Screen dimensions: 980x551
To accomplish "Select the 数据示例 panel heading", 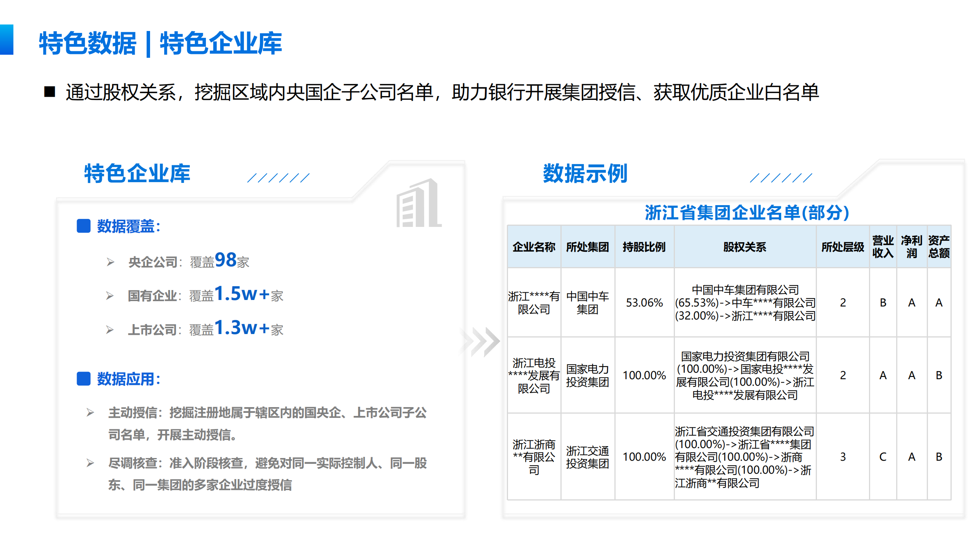I will click(585, 173).
